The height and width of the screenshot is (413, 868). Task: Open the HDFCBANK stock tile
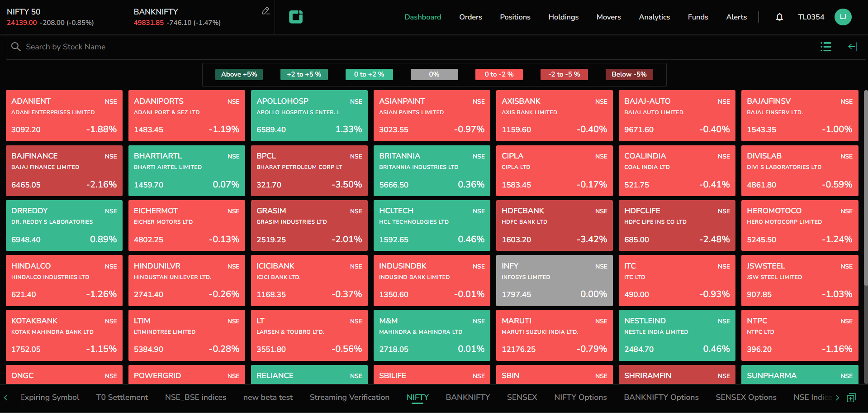click(555, 226)
